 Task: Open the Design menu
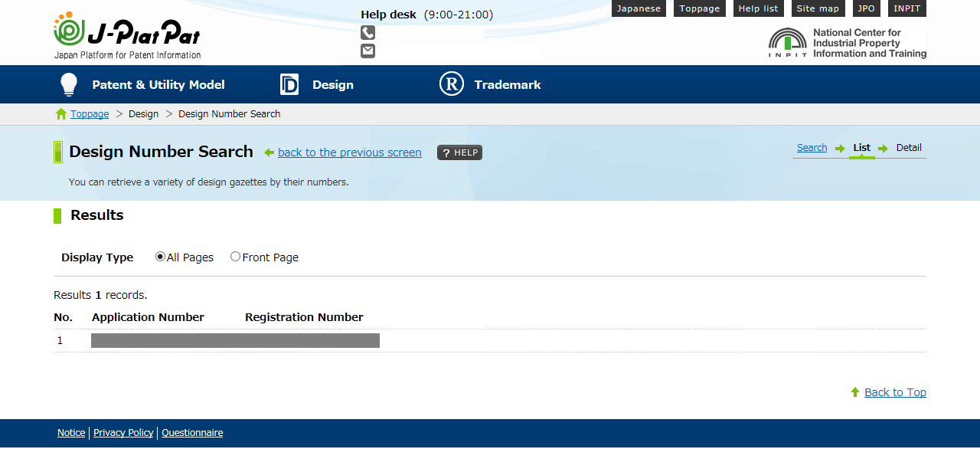point(332,85)
